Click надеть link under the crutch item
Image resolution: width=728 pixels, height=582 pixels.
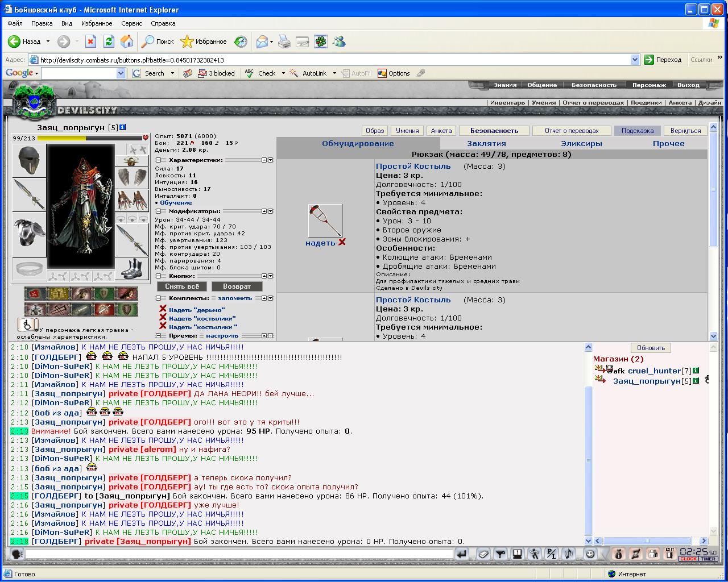(x=320, y=243)
